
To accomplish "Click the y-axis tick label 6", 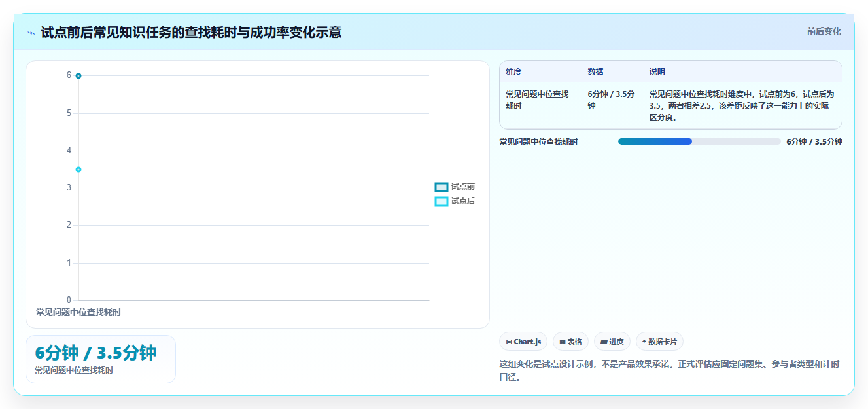I will (69, 75).
